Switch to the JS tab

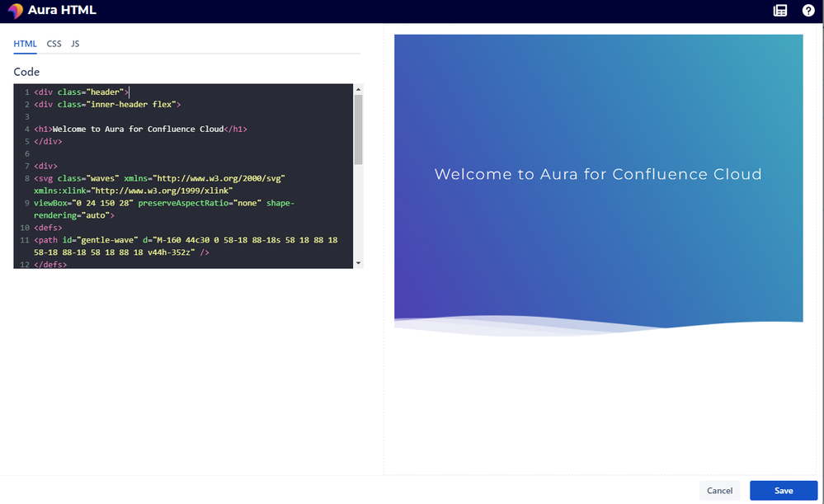[75, 44]
